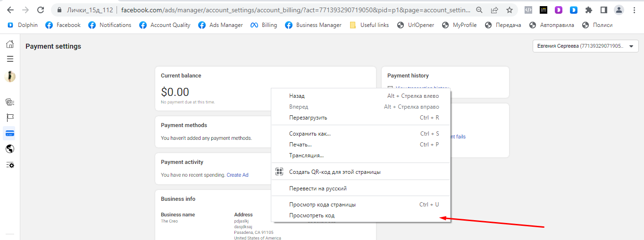
Task: Choose Просмотреть код in the context menu
Action: click(x=361, y=215)
